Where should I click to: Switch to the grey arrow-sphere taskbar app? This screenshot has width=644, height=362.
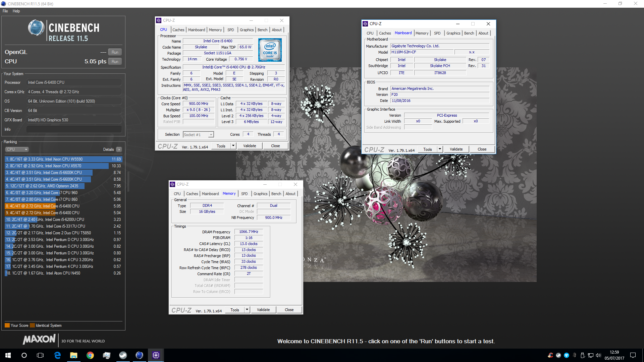point(123,355)
